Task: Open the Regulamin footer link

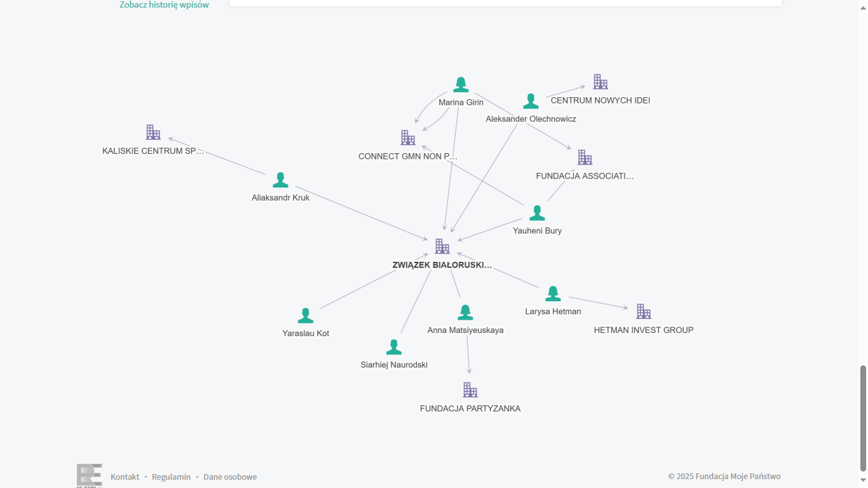Action: coord(171,477)
